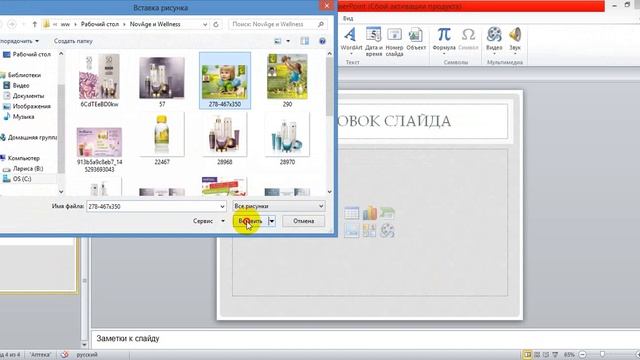Viewport: 640px width, 360px height.
Task: Select Компьютер in navigation pane
Action: (x=24, y=158)
